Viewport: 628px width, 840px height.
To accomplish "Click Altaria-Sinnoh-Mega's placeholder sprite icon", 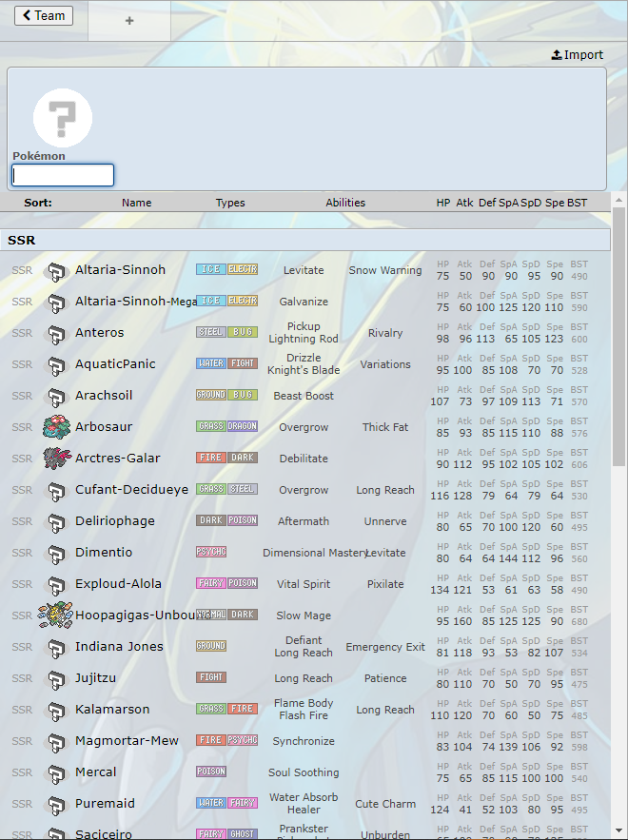I will [x=57, y=303].
